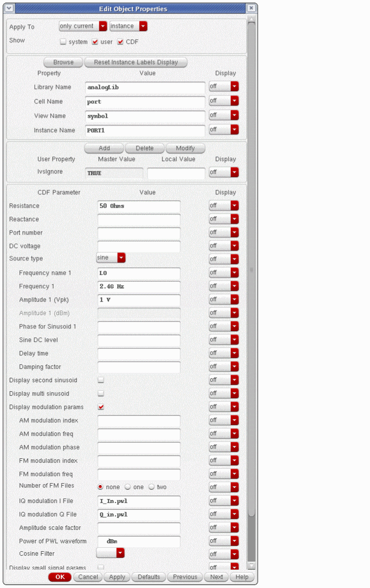370x588 pixels.
Task: Click the Resistance field '50 Ohms'
Action: pos(139,206)
